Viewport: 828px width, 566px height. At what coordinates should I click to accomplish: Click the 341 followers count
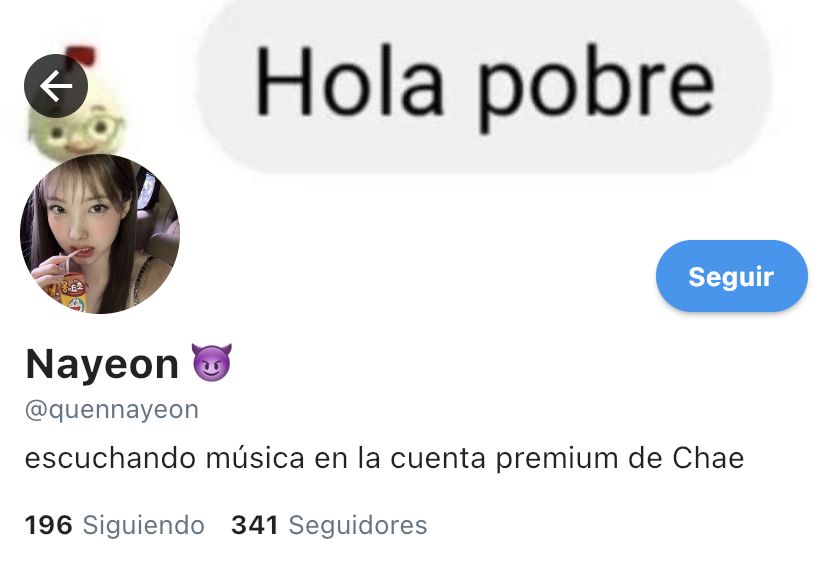[255, 525]
